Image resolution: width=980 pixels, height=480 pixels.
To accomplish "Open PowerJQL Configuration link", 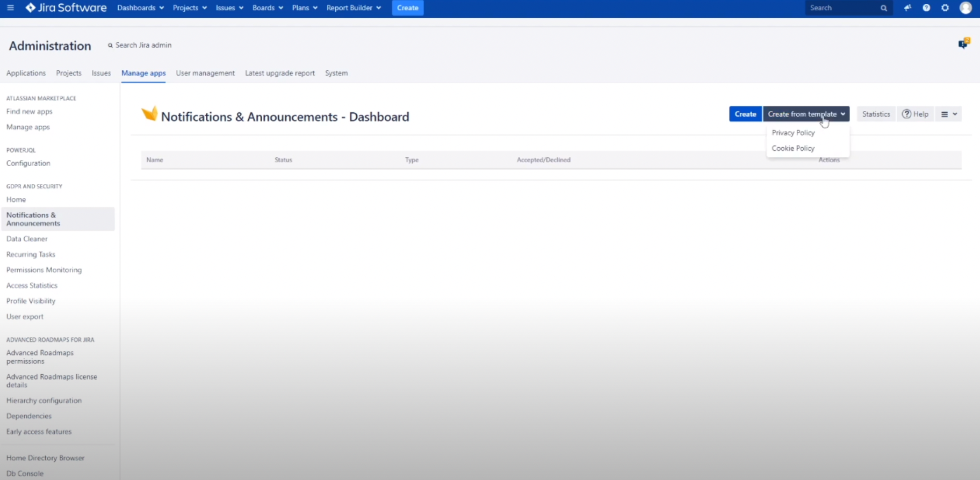I will pos(28,163).
